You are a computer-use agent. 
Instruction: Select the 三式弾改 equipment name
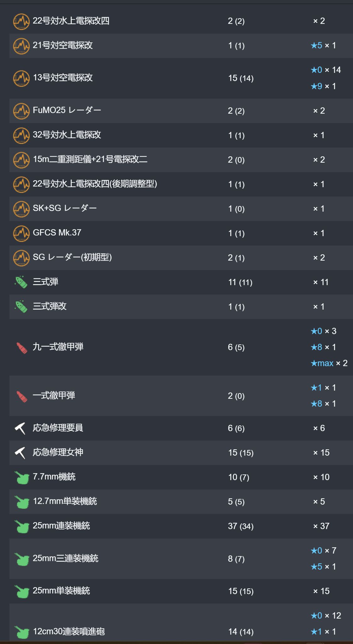coord(50,306)
